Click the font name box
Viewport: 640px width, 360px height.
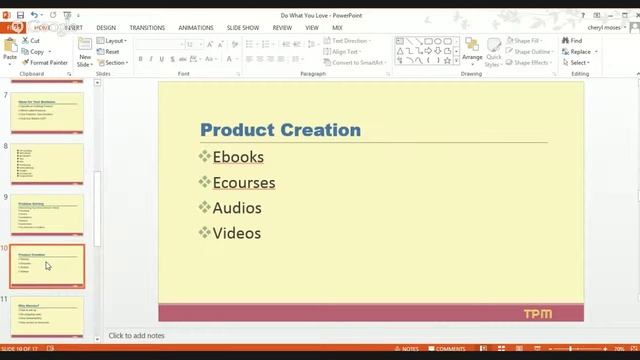pyautogui.click(x=159, y=44)
